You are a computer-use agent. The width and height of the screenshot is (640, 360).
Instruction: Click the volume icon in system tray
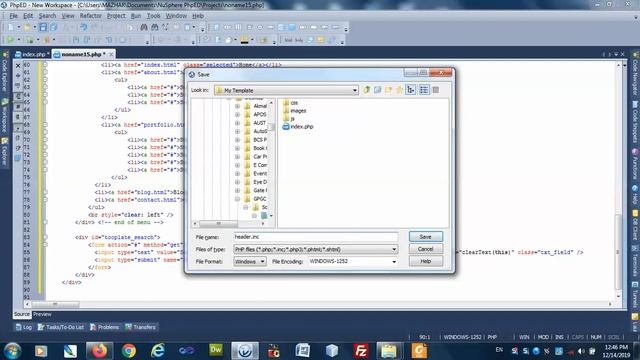tap(581, 351)
